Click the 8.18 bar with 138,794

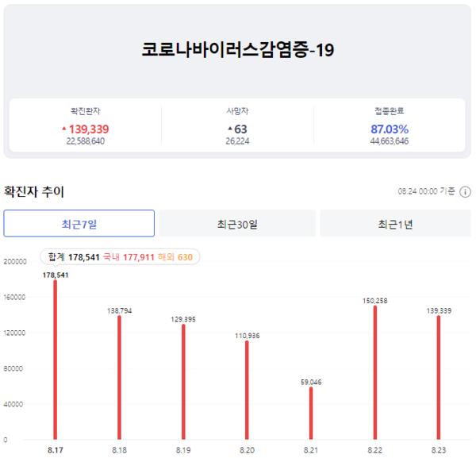tap(119, 378)
